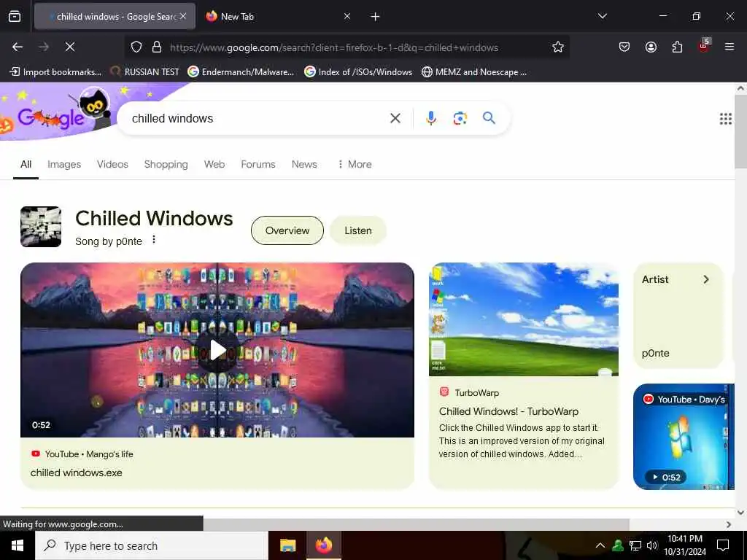Click the Song by p0nte subtitle
Screen dimensions: 747x560
point(109,241)
